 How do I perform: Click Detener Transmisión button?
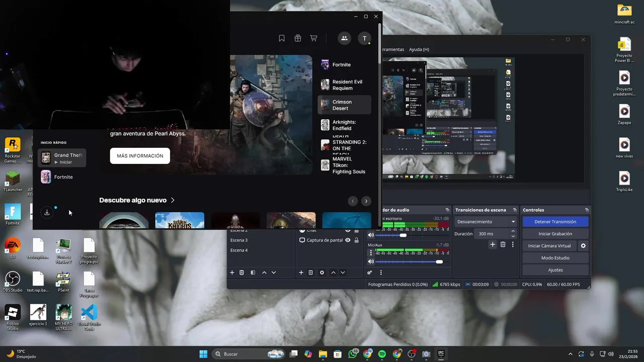pyautogui.click(x=555, y=222)
